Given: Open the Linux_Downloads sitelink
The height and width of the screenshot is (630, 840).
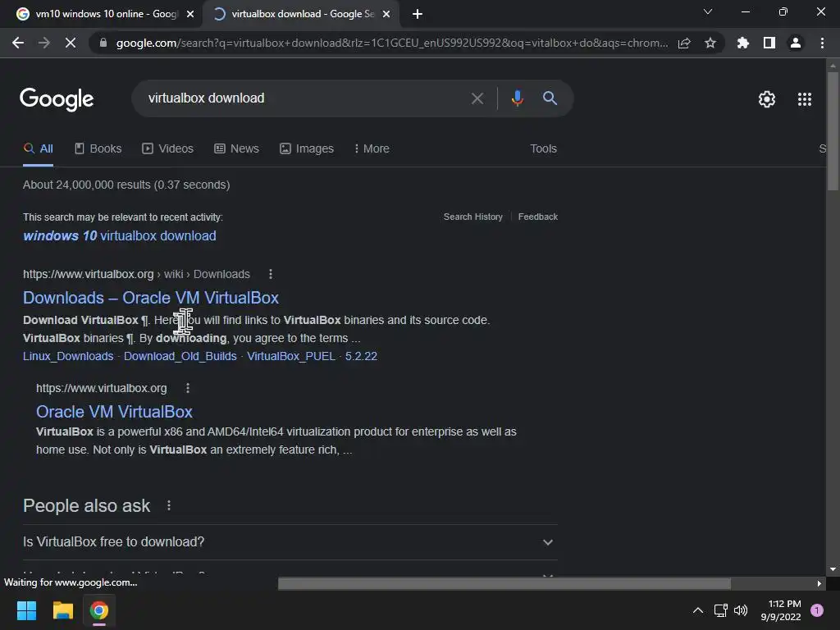Looking at the screenshot, I should [x=68, y=356].
